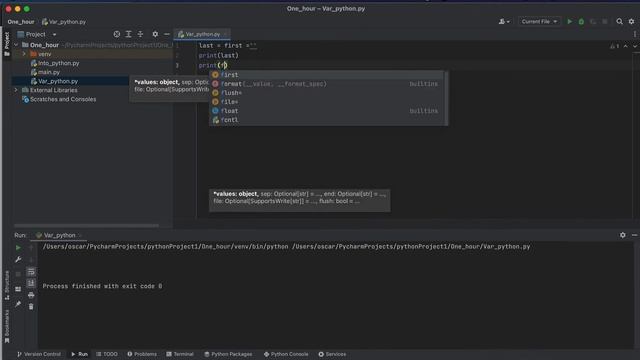
Task: Choose 'format' builtin from autocomplete list
Action: 328,84
